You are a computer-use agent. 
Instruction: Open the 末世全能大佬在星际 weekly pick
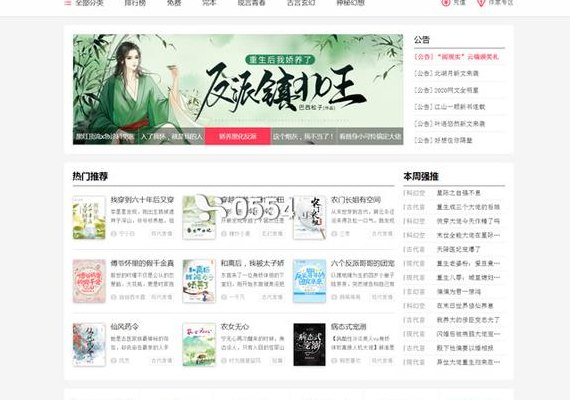468,235
